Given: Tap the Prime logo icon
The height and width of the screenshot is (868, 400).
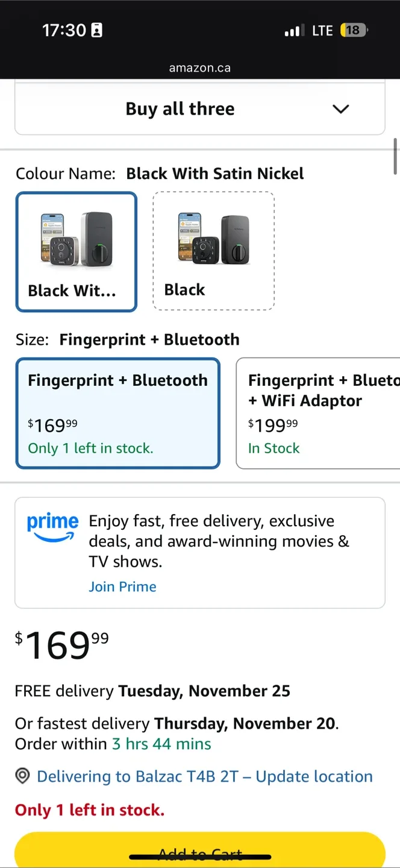Looking at the screenshot, I should coord(52,526).
